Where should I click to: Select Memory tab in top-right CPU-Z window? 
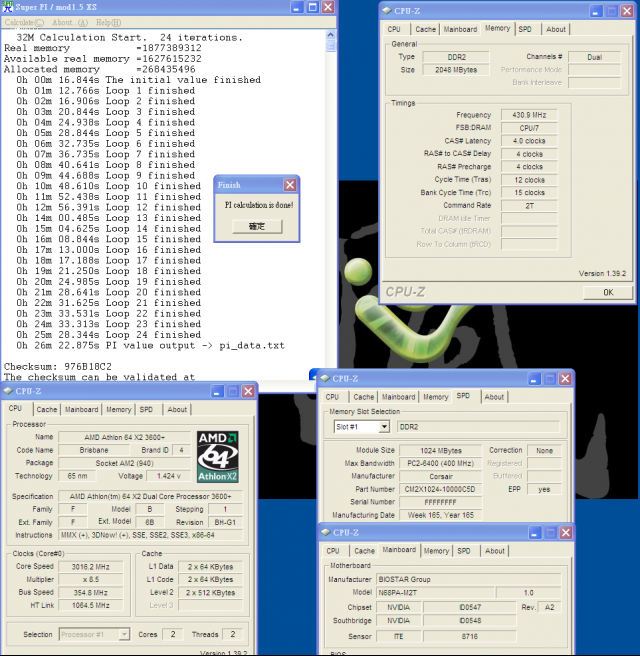click(497, 28)
